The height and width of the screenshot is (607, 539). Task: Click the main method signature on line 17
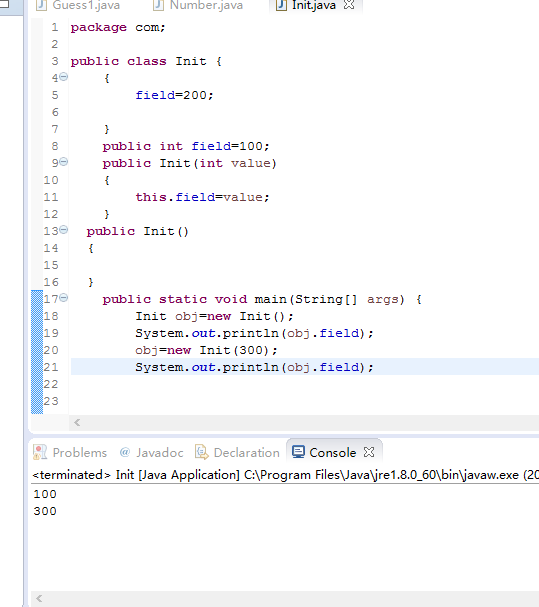coord(262,299)
